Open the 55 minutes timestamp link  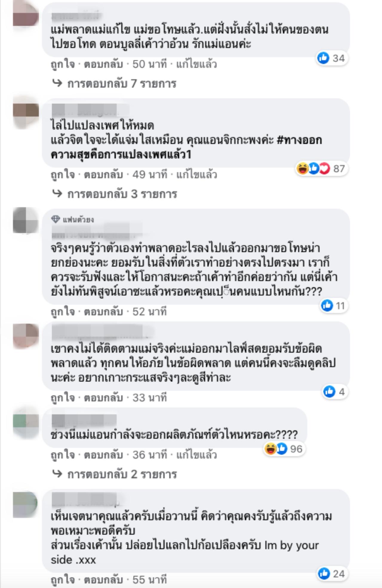click(x=150, y=580)
